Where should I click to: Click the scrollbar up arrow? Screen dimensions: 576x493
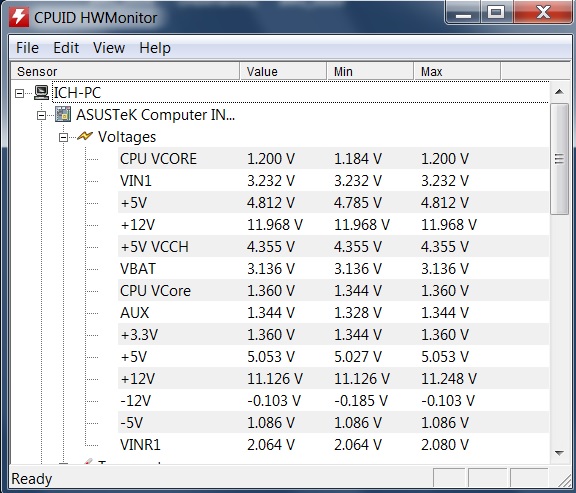tap(559, 92)
